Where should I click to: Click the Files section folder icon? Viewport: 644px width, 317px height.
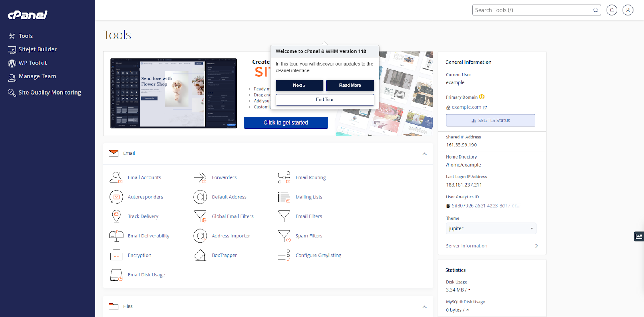pos(114,306)
